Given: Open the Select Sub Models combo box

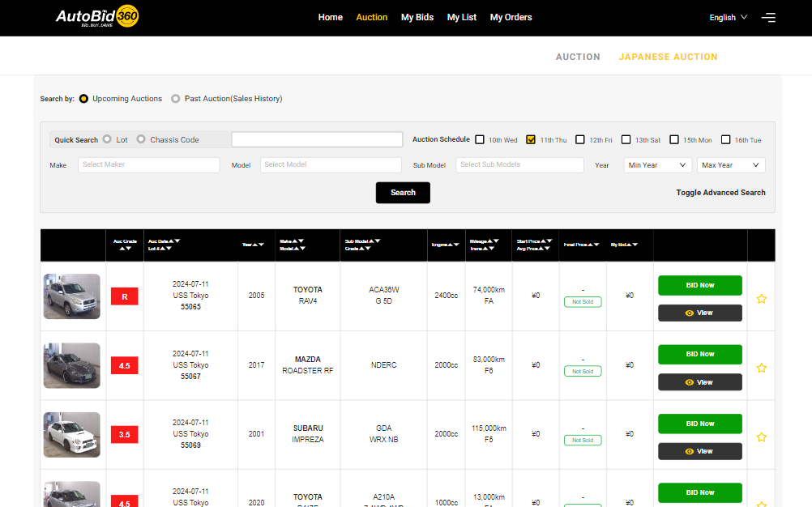Looking at the screenshot, I should [520, 164].
